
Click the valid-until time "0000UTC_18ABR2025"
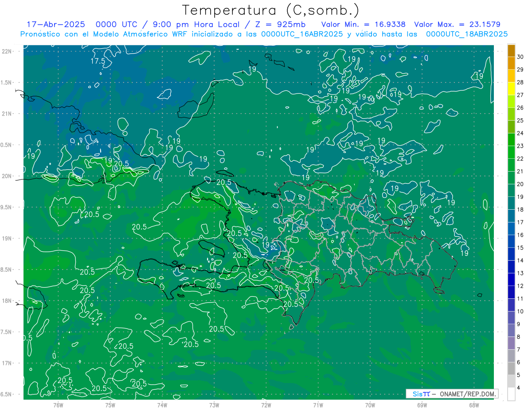(467, 34)
